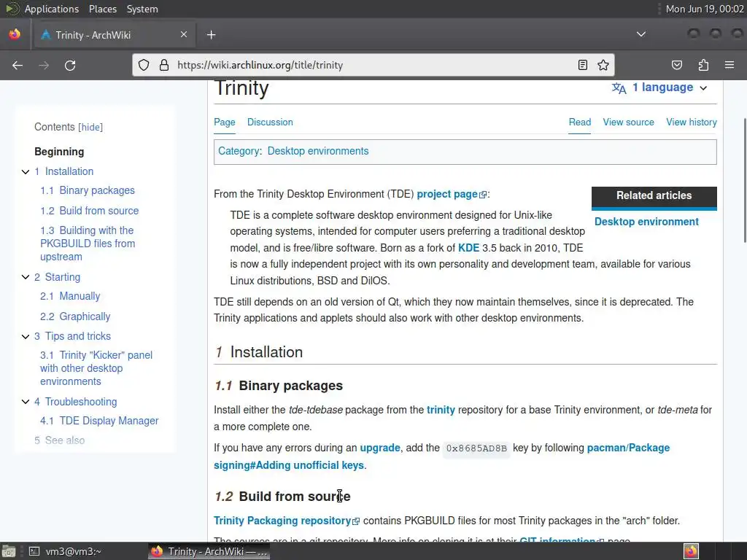The image size is (747, 560).
Task: Follow the trinity repository link
Action: (441, 410)
